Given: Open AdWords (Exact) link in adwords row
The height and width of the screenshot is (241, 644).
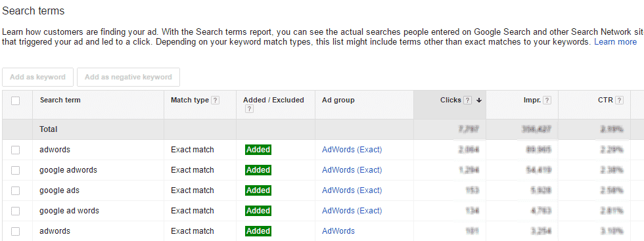Looking at the screenshot, I should pyautogui.click(x=352, y=150).
